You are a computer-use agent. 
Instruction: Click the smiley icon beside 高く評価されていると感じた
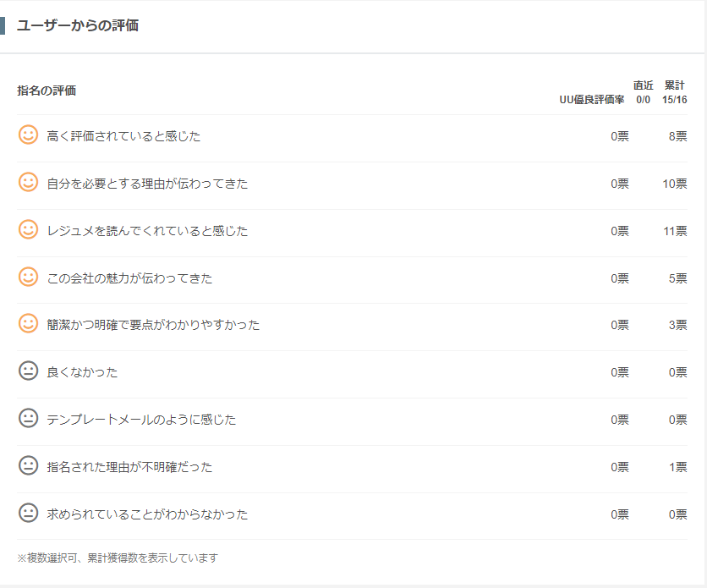tap(28, 135)
